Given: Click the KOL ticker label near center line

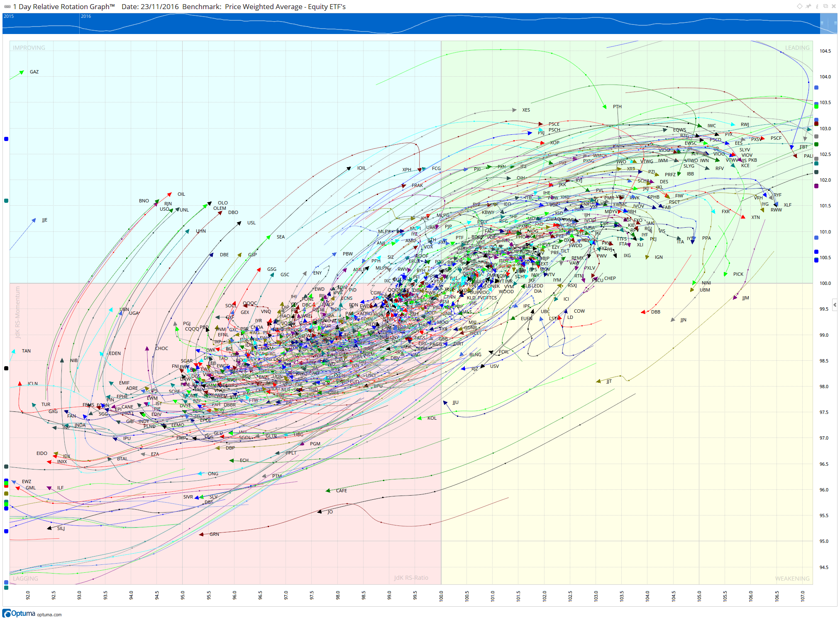Looking at the screenshot, I should 432,418.
